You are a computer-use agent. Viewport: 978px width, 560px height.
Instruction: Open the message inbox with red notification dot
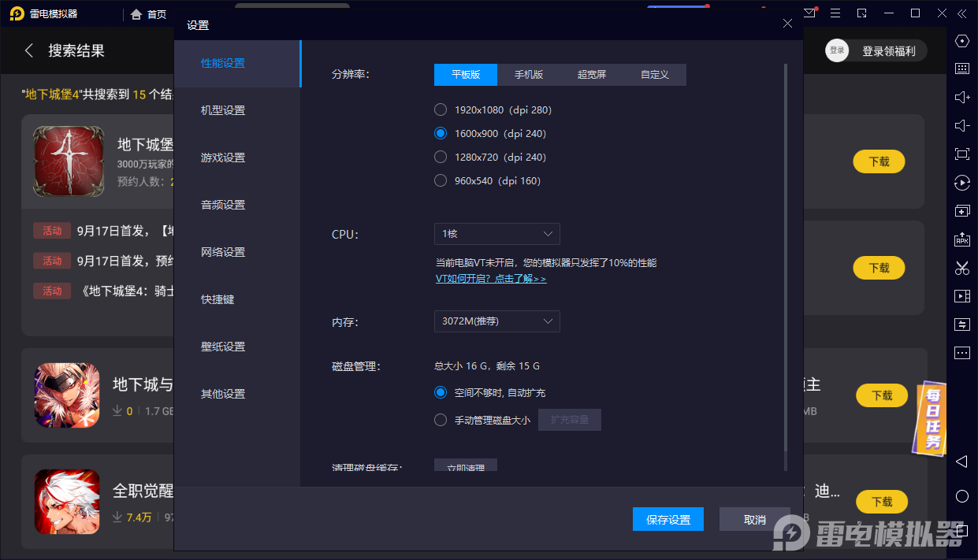(811, 13)
